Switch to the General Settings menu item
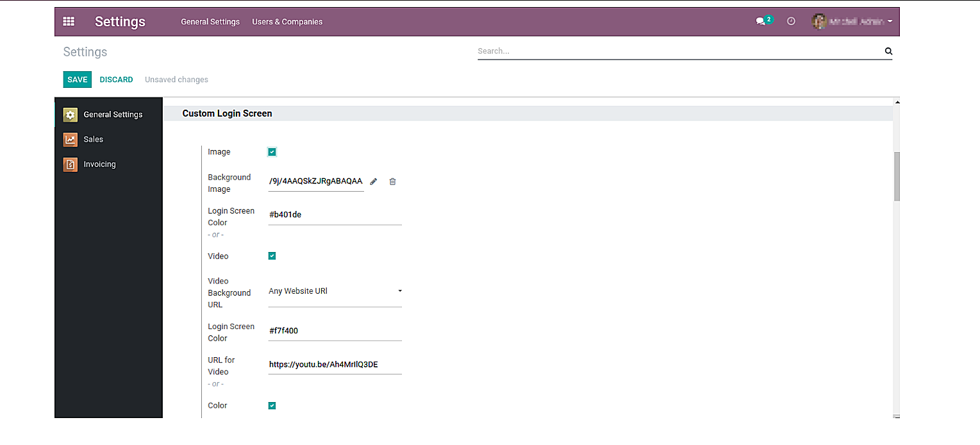 [x=210, y=21]
